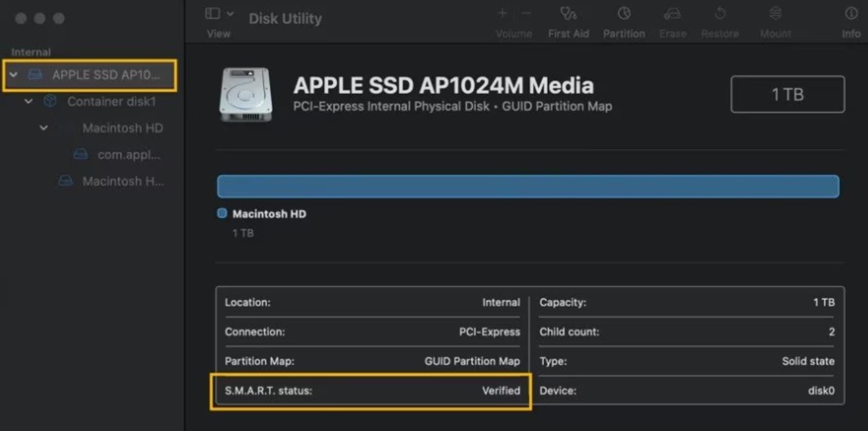Image resolution: width=868 pixels, height=431 pixels.
Task: Click the Child count value 2
Action: pos(832,332)
